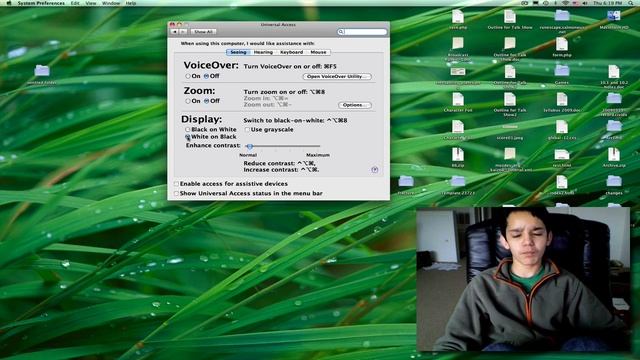
Task: Select VoiceOver Off radio button
Action: point(206,76)
